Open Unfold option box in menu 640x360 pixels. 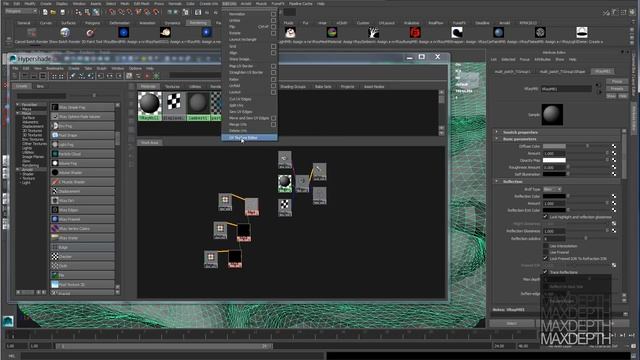click(x=273, y=86)
